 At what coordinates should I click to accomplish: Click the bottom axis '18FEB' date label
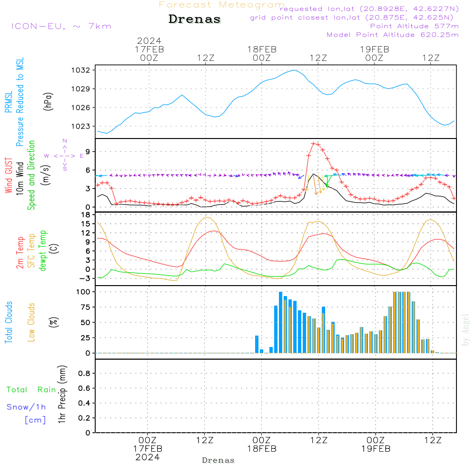pyautogui.click(x=262, y=449)
